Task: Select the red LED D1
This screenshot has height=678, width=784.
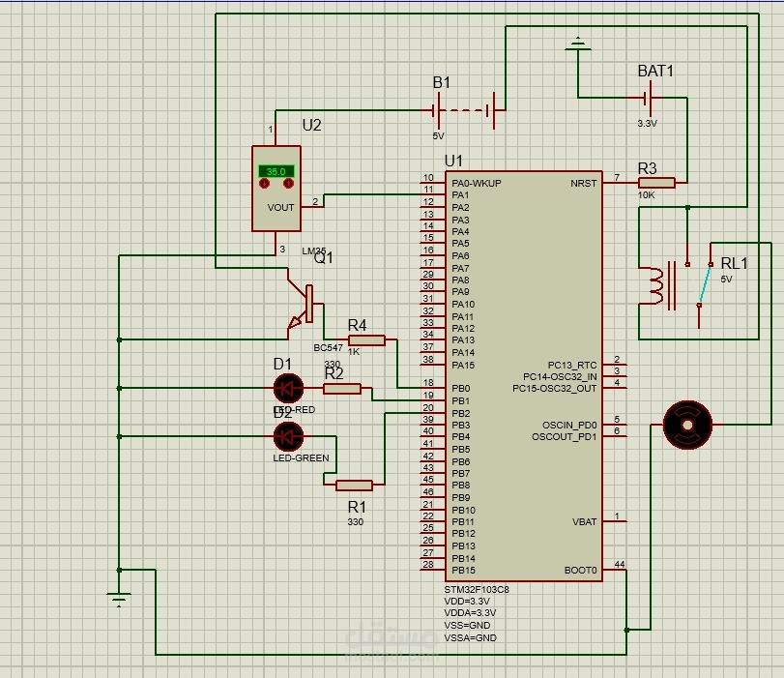Action: point(289,389)
